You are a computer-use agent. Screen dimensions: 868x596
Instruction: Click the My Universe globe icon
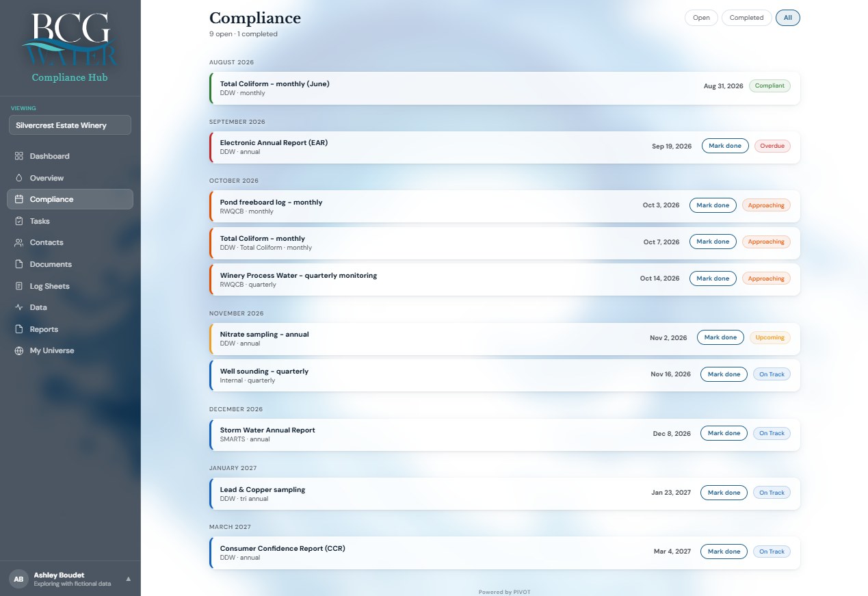click(19, 350)
